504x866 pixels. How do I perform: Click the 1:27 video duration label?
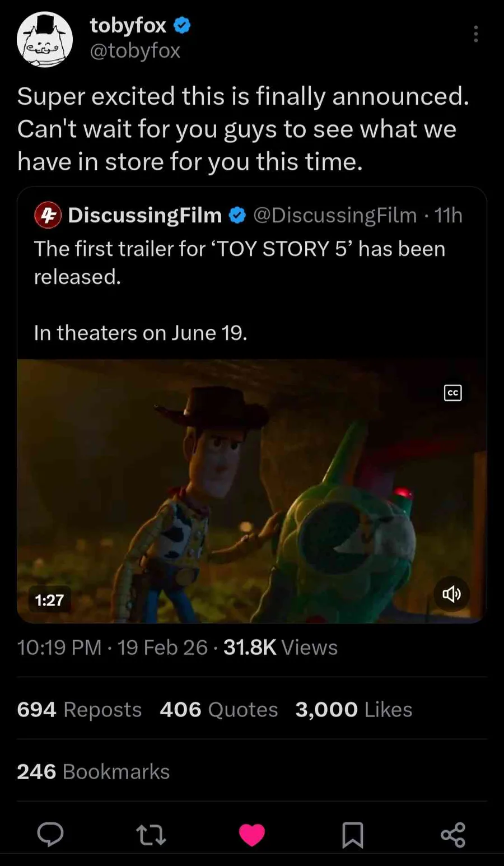tap(50, 600)
